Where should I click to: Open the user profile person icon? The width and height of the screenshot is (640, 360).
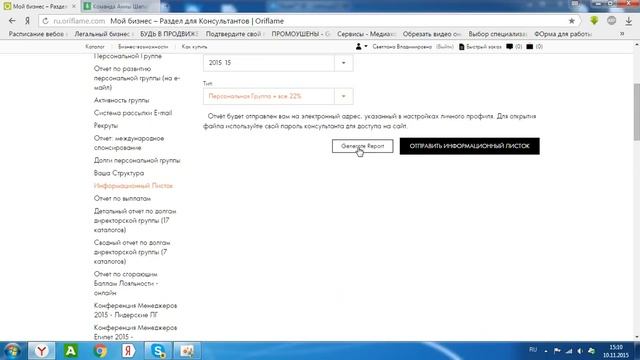click(359, 47)
